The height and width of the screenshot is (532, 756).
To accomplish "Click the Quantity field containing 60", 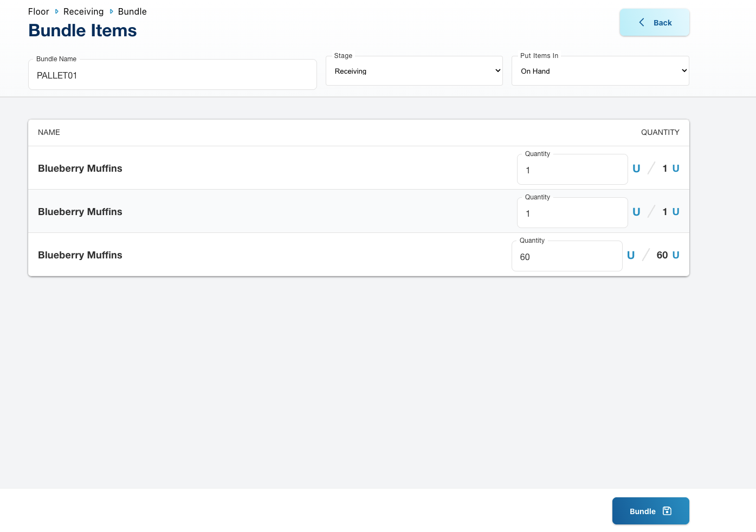I will [x=567, y=257].
